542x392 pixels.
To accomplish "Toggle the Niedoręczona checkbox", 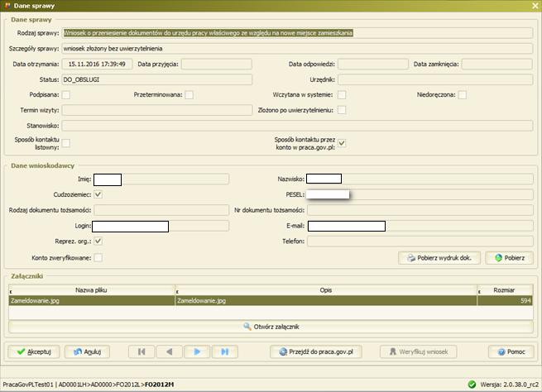I will pyautogui.click(x=463, y=94).
